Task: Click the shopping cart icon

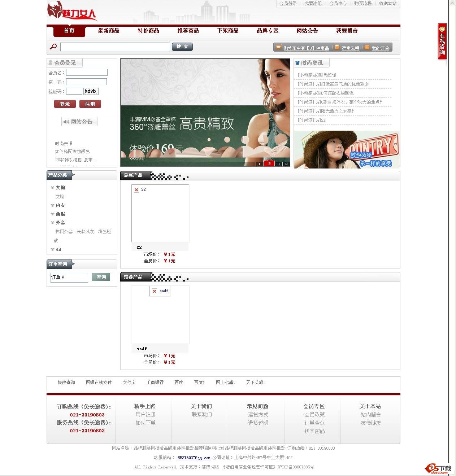Action: coord(278,47)
